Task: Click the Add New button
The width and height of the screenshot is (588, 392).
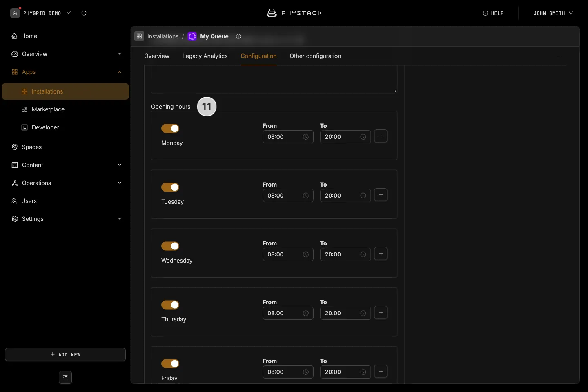Action: pos(65,354)
